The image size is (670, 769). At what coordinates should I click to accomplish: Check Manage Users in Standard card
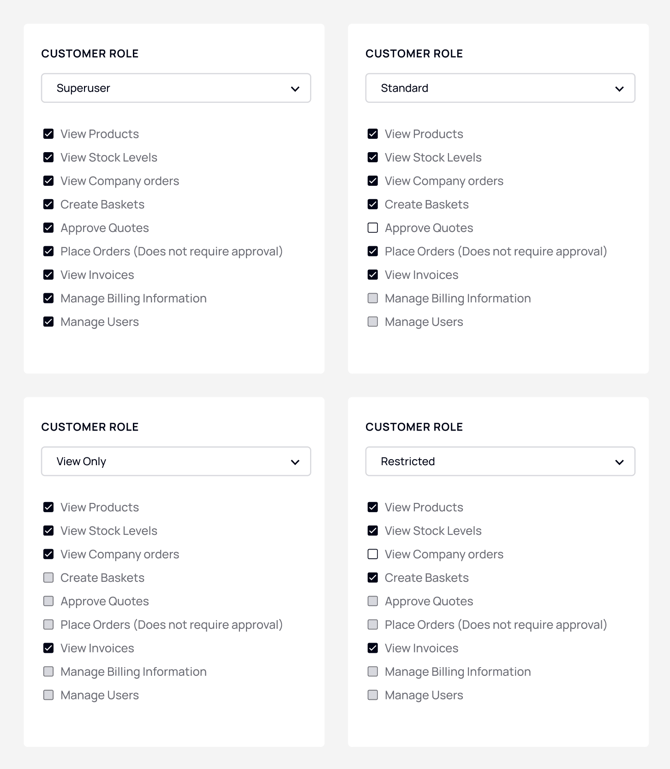[373, 322]
